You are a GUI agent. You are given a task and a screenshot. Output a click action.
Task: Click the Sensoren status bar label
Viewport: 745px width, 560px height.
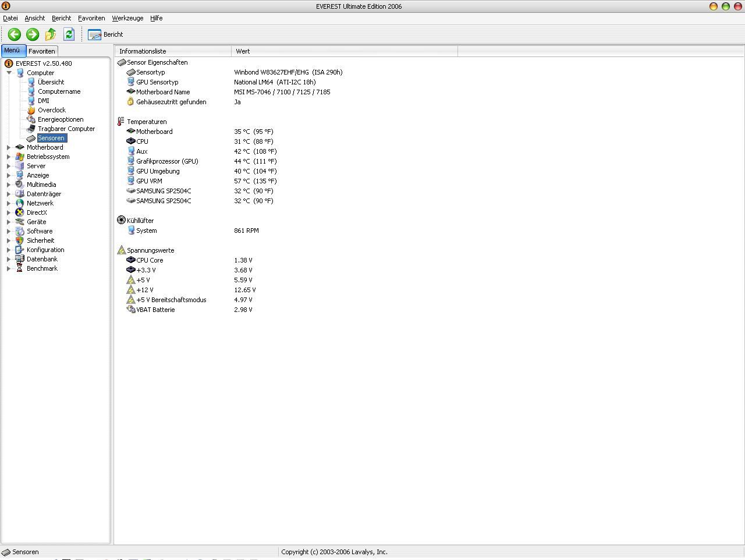coord(26,552)
